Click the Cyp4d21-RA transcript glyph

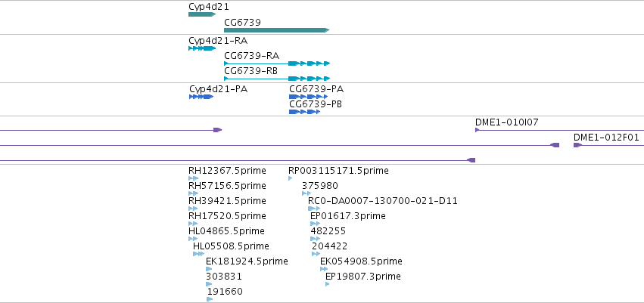pos(202,48)
